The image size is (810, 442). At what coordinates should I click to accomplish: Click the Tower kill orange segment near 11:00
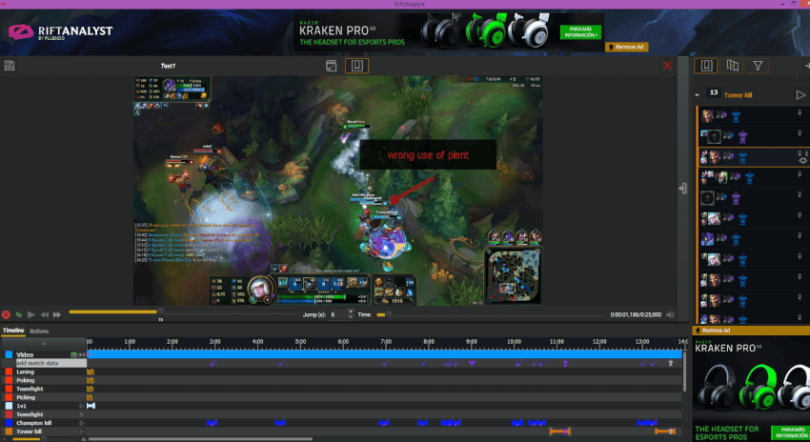click(559, 431)
